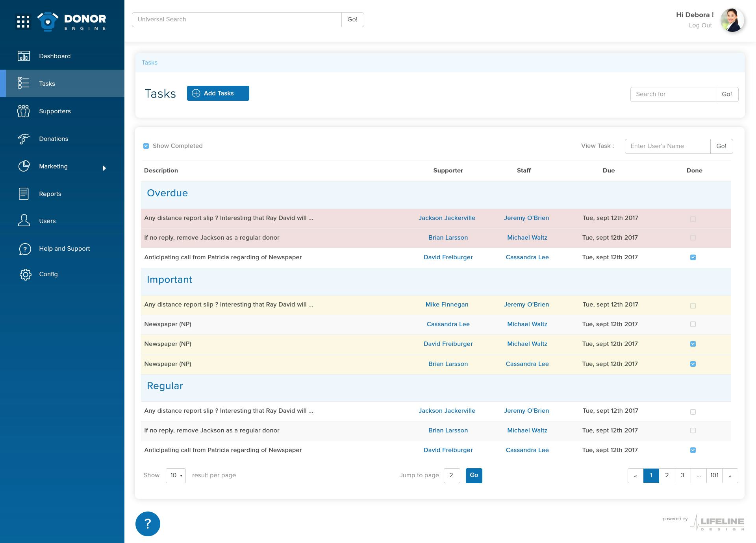Viewport: 756px width, 543px height.
Task: Check the Done box for Brian Larsson overdue task
Action: point(693,238)
